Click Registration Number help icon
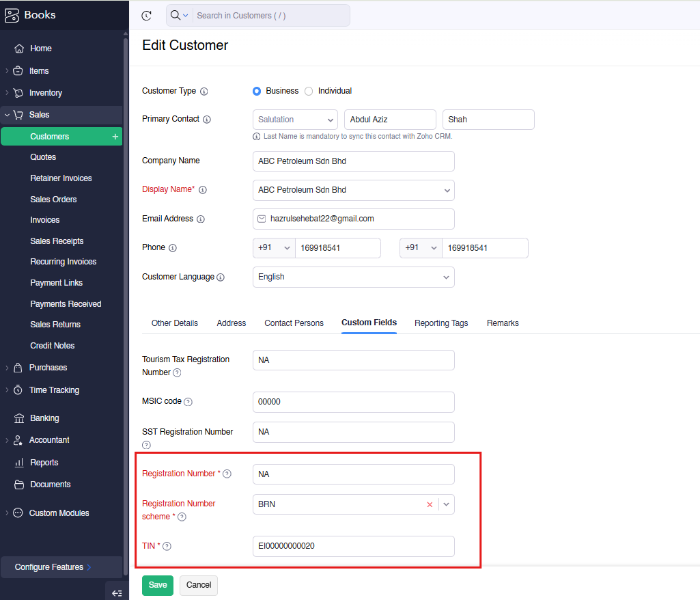 pyautogui.click(x=227, y=474)
